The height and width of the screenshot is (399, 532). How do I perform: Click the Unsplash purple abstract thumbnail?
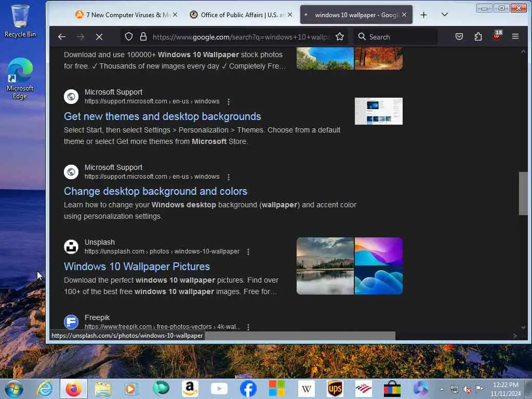pos(379,251)
